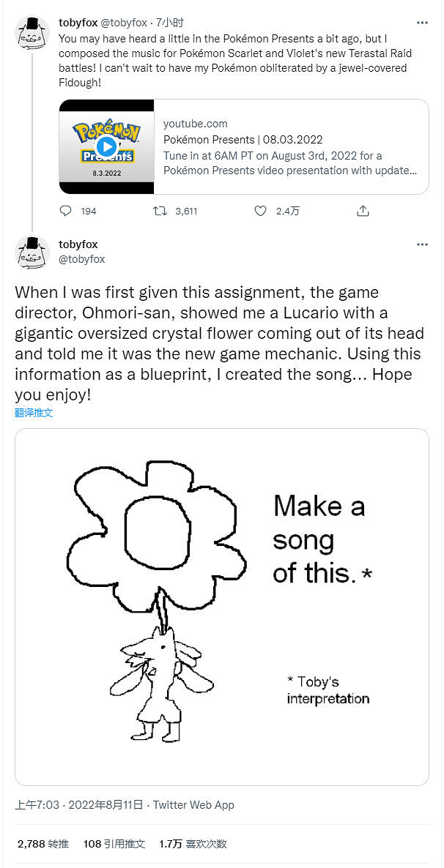View the 2,788 转推 retweets list
The image size is (444, 868).
(x=42, y=844)
